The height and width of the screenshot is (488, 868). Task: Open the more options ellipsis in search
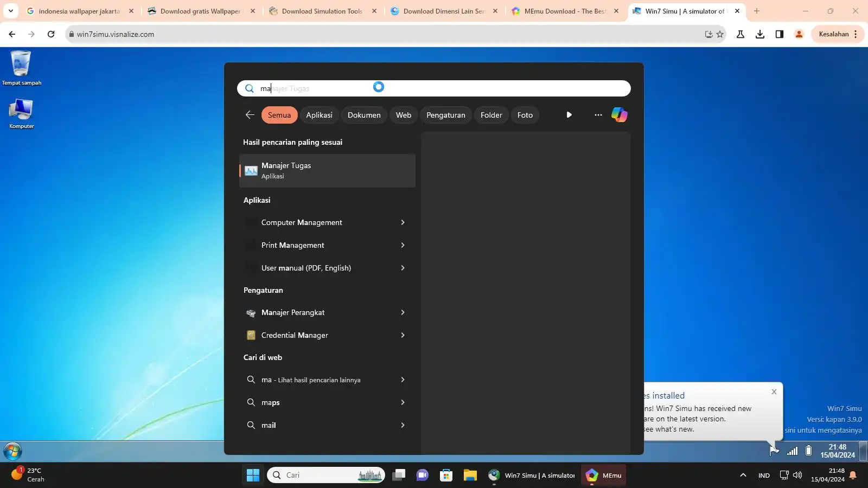598,115
